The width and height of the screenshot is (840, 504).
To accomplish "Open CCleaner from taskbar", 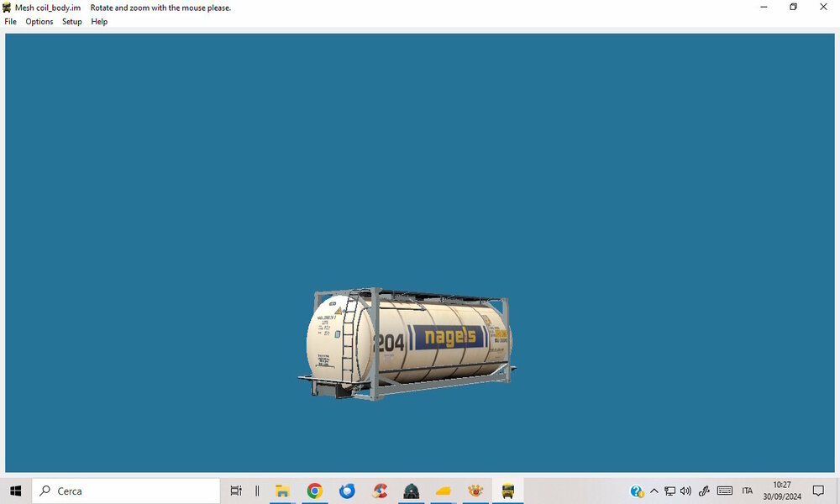I will click(380, 491).
